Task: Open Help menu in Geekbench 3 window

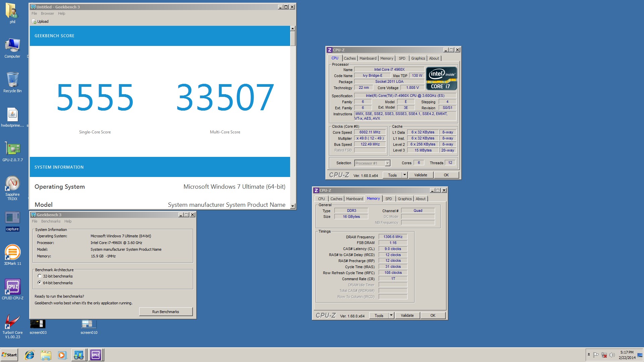Action: [68, 221]
